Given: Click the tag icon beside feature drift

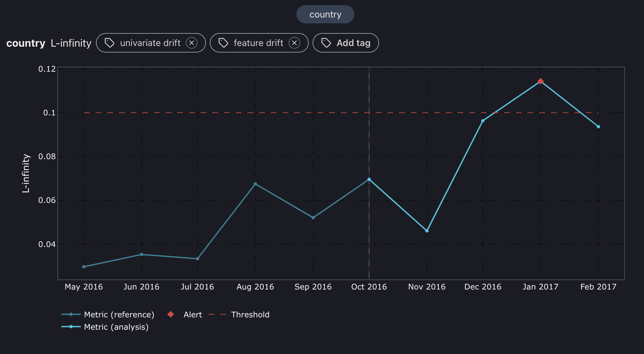Looking at the screenshot, I should tap(223, 43).
